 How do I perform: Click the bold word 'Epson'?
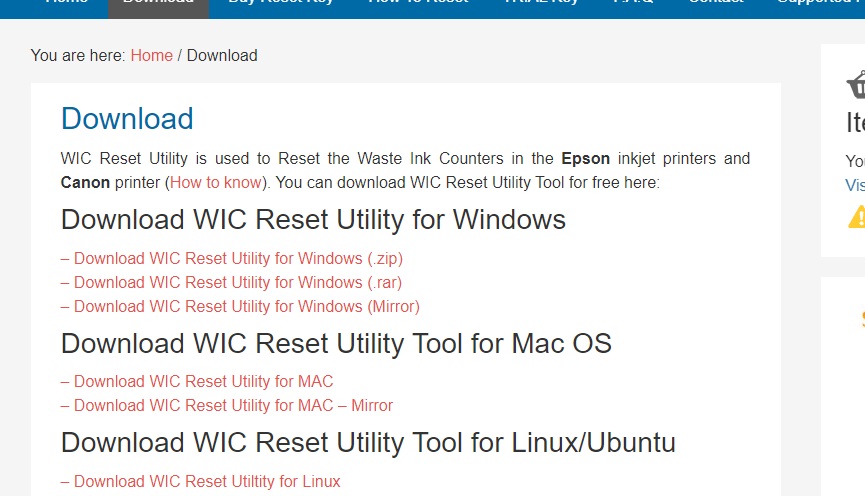point(585,159)
